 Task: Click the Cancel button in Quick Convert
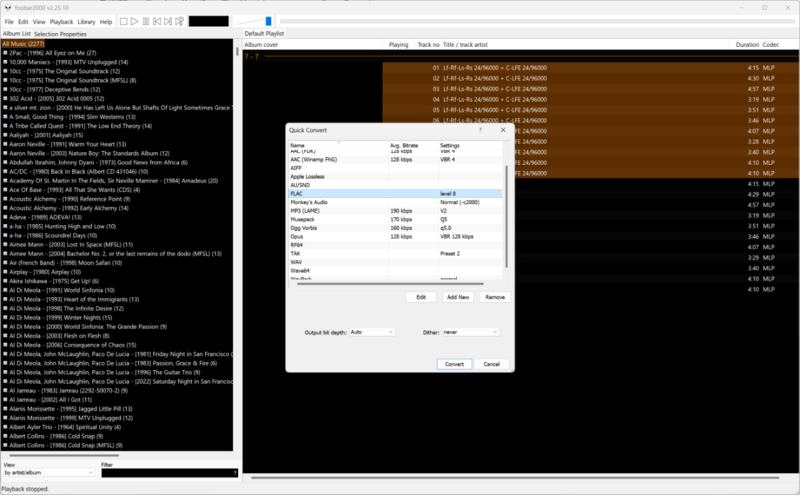(x=492, y=364)
